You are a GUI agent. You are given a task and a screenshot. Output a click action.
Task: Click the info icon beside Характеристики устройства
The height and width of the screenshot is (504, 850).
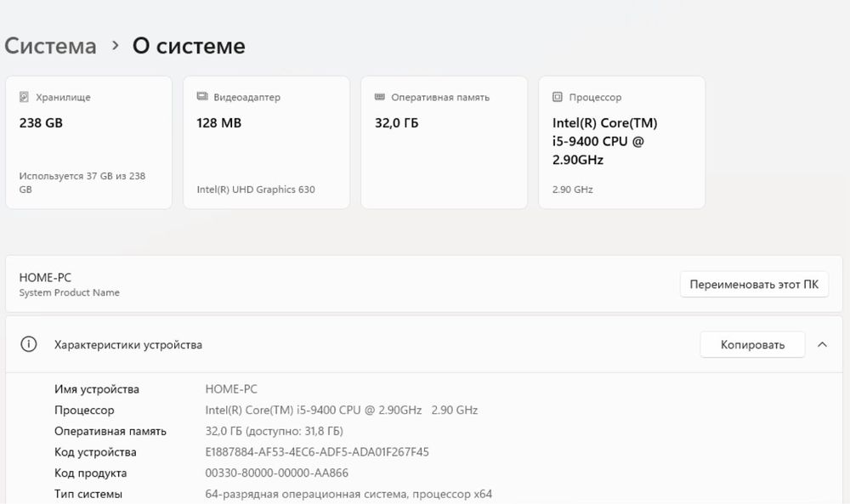click(x=29, y=345)
